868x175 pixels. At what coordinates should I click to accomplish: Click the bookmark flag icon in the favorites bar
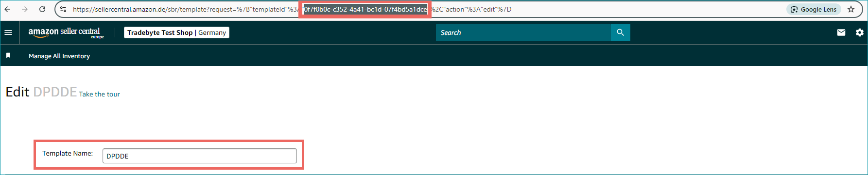8,56
